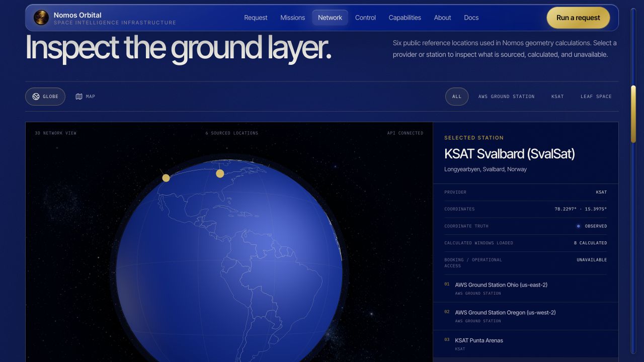Switch the view to Map
The image size is (644, 362).
(x=85, y=97)
